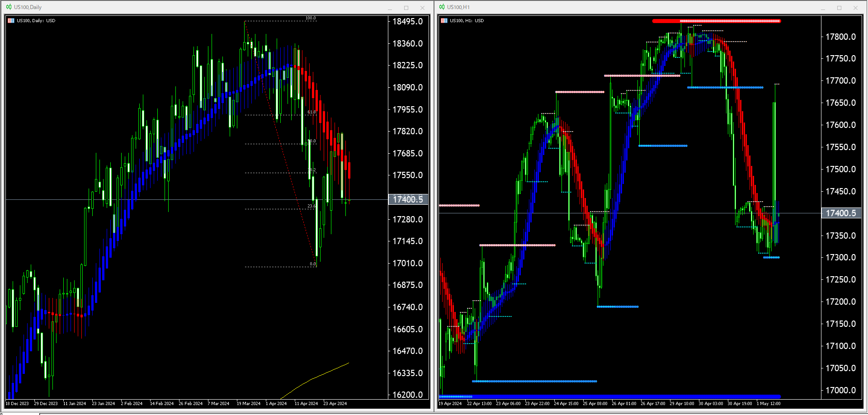Click the 23 Apr 2024 date label
The height and width of the screenshot is (415, 868).
pyautogui.click(x=335, y=404)
